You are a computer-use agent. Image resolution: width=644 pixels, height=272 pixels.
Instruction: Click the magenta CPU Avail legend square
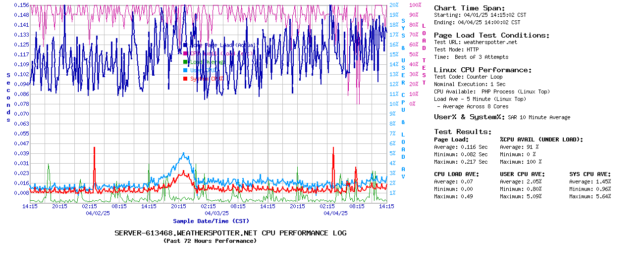185,53
